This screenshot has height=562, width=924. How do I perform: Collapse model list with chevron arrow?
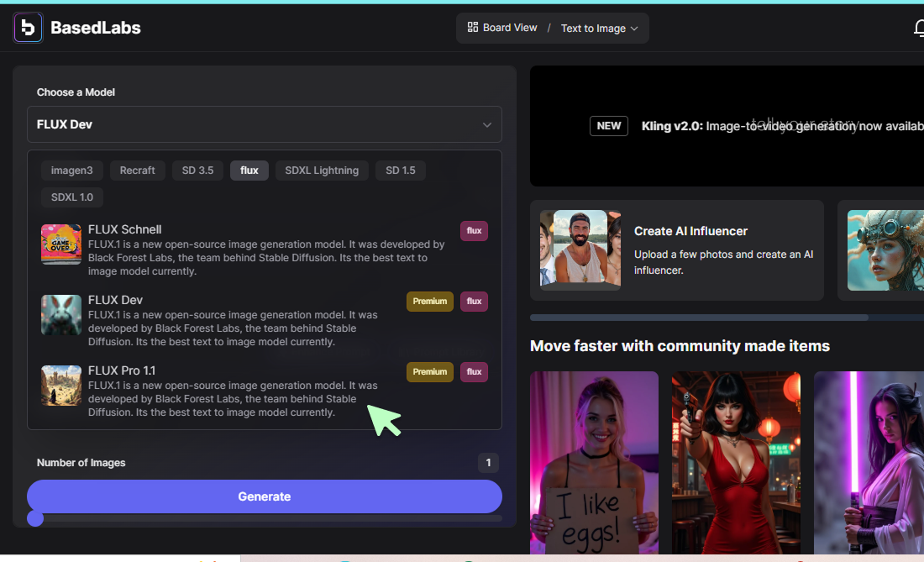coord(486,125)
